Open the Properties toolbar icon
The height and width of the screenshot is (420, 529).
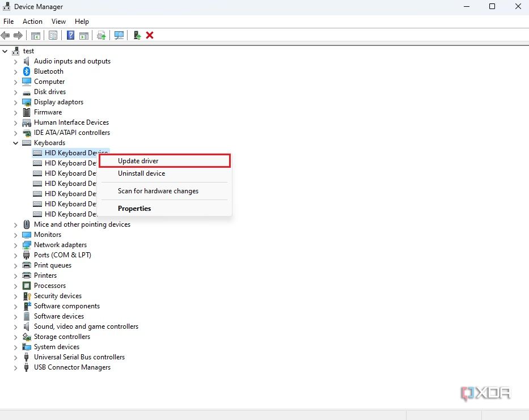[x=53, y=35]
